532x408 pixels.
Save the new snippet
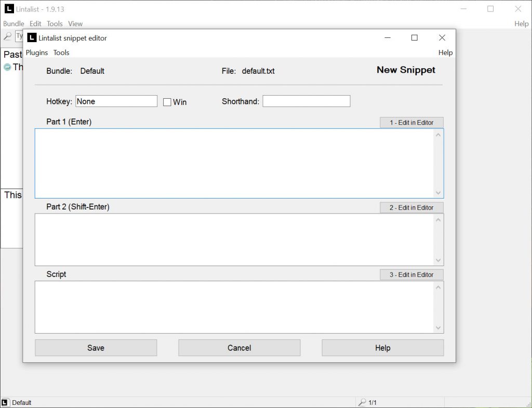click(x=96, y=348)
